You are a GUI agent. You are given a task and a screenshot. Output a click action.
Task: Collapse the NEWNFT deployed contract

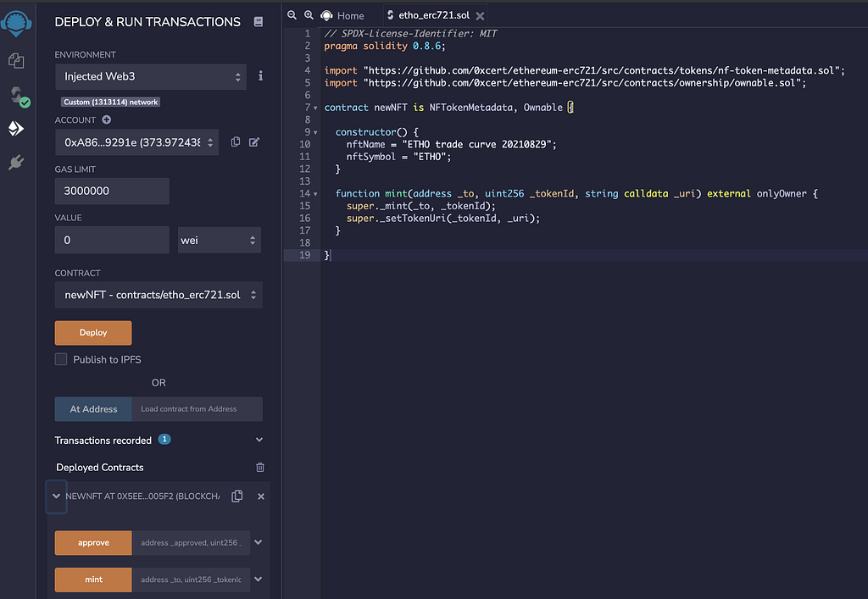56,496
